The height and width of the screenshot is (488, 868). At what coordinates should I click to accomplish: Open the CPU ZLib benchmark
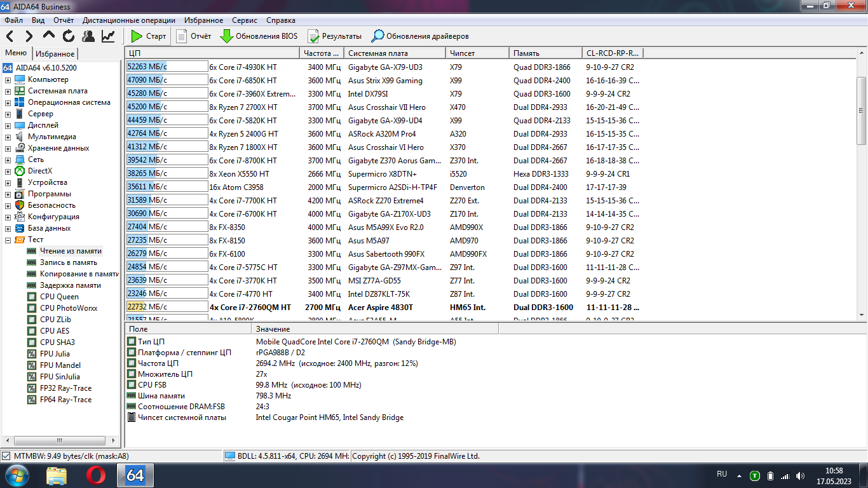point(55,320)
